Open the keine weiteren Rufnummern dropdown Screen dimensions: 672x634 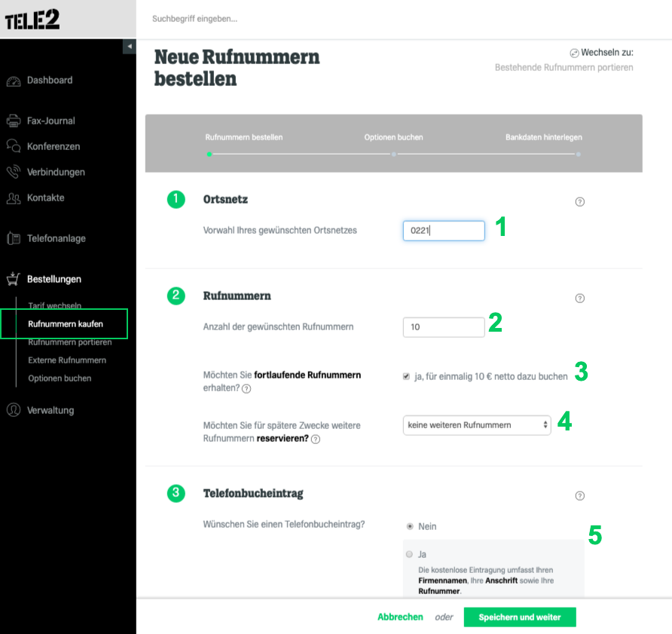click(x=477, y=425)
